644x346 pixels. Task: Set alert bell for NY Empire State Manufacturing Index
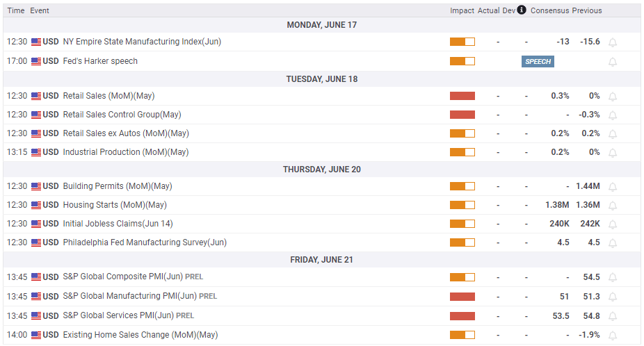pyautogui.click(x=613, y=42)
